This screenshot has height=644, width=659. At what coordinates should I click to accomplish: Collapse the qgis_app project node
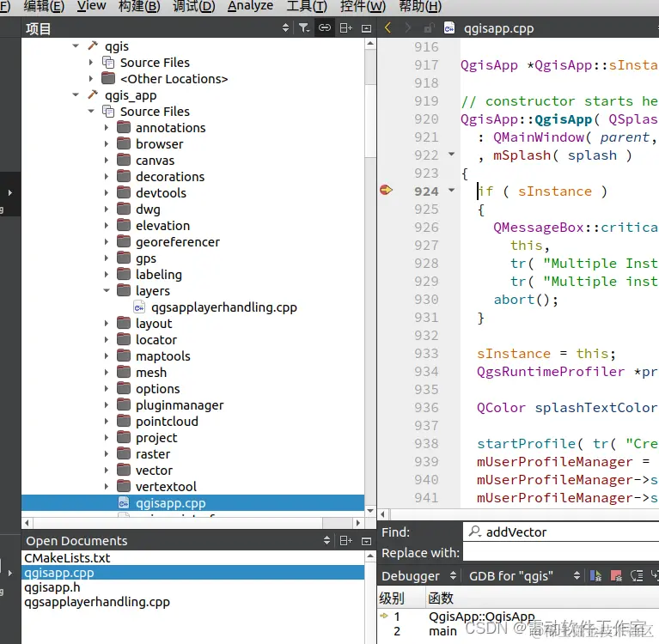[76, 95]
